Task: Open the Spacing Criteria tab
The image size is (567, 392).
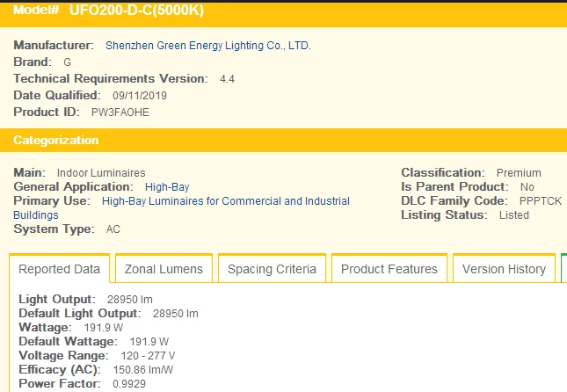Action: (x=272, y=269)
